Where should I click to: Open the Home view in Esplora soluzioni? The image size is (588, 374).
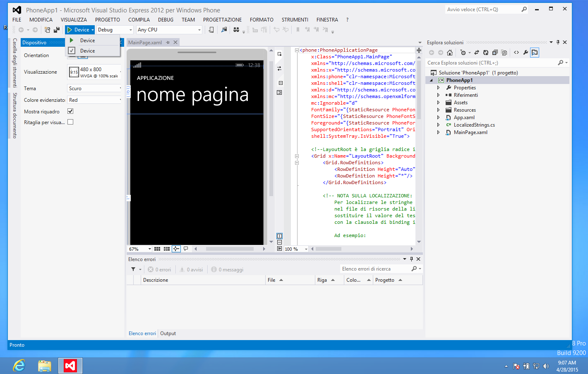[450, 53]
